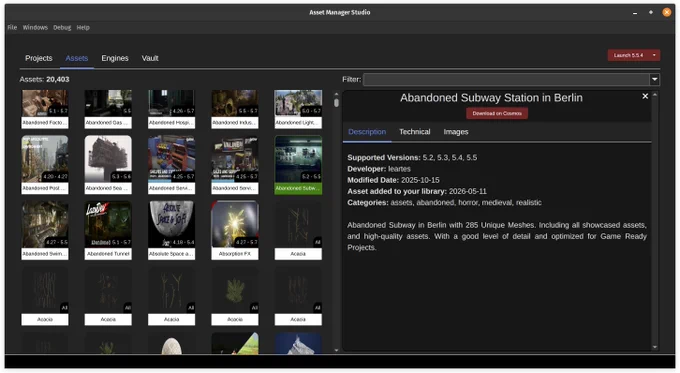Open the Windows menu
The image size is (680, 373).
35,27
